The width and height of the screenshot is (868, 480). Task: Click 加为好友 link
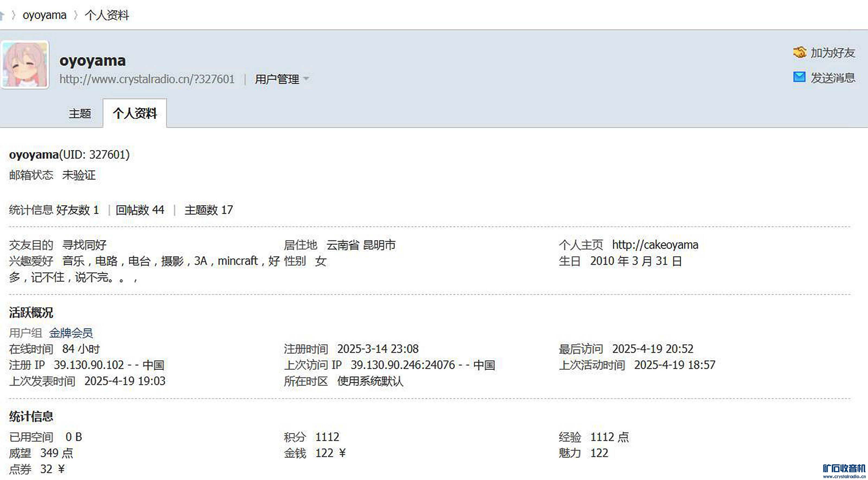833,53
